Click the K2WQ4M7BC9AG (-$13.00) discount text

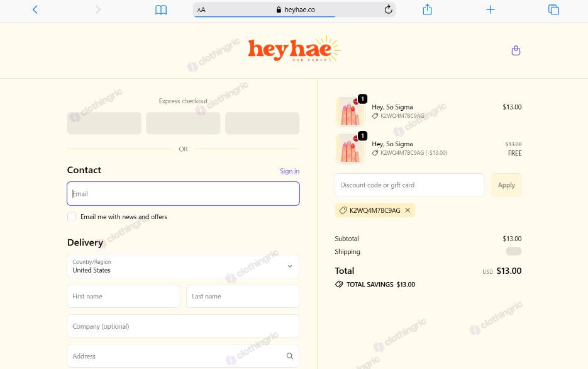(414, 153)
